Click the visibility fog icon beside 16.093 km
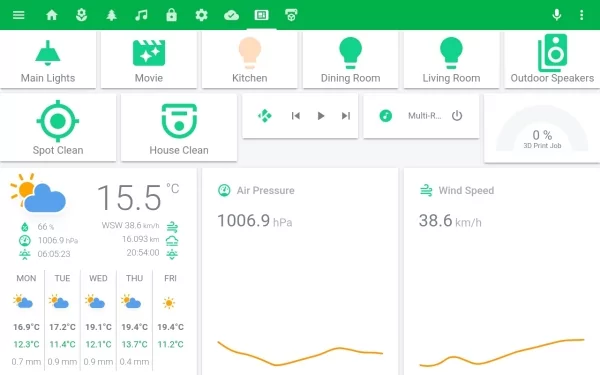This screenshot has height=375, width=600. tap(172, 241)
